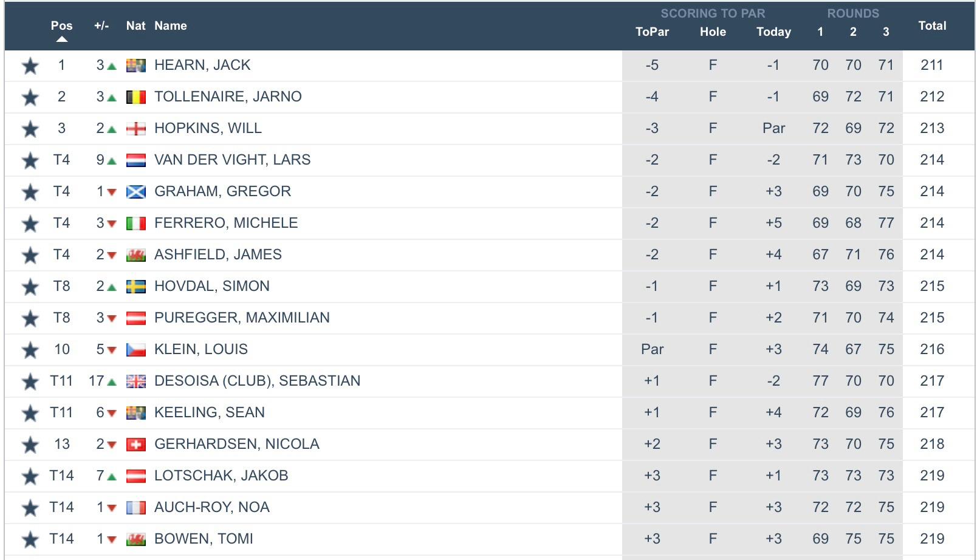Select the Name column header
Image resolution: width=980 pixels, height=560 pixels.
[170, 26]
